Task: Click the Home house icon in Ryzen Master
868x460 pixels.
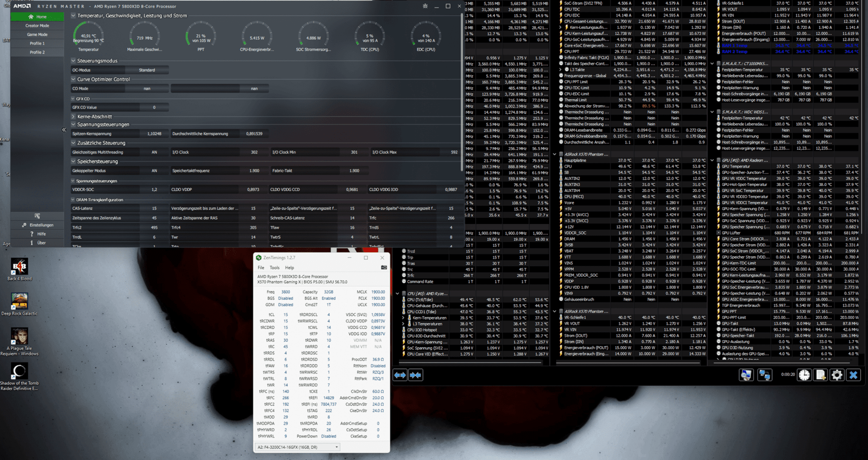Action: tap(31, 17)
